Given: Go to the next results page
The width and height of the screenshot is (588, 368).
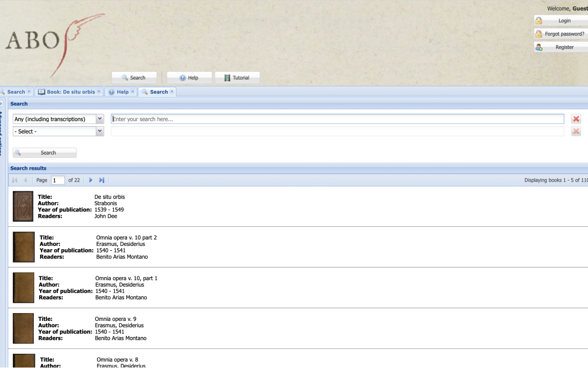Looking at the screenshot, I should [x=91, y=180].
